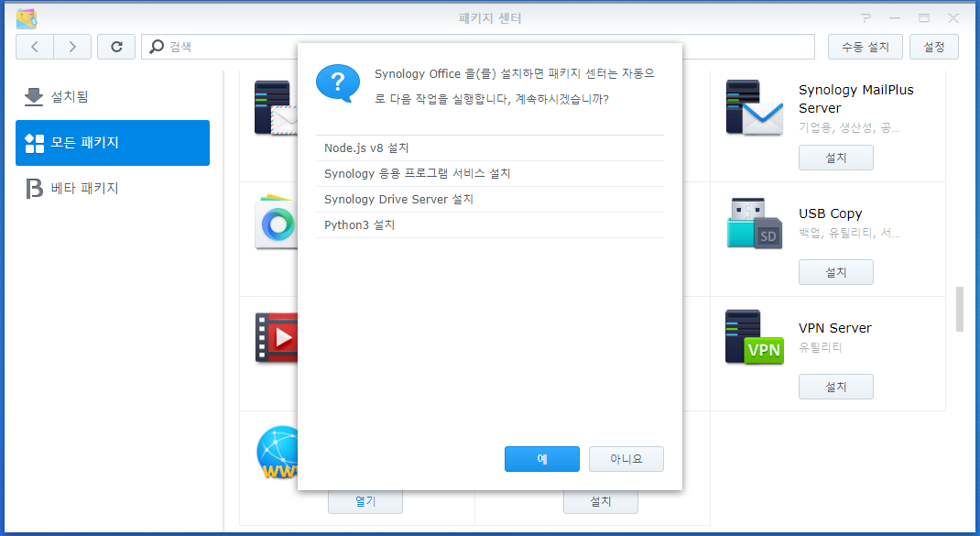Viewport: 980px width, 536px height.
Task: Select 베타 패키지 in the sidebar
Action: coord(113,188)
